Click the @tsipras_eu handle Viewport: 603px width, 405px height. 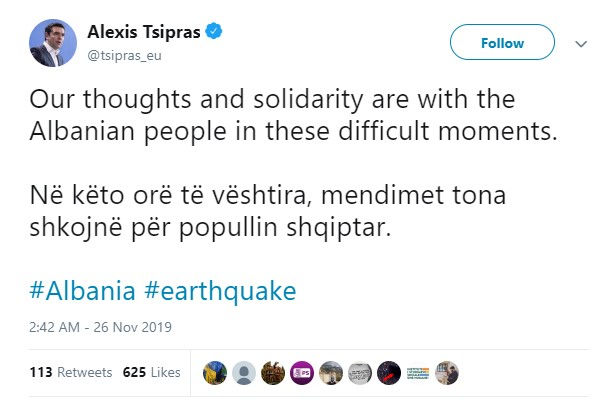125,55
